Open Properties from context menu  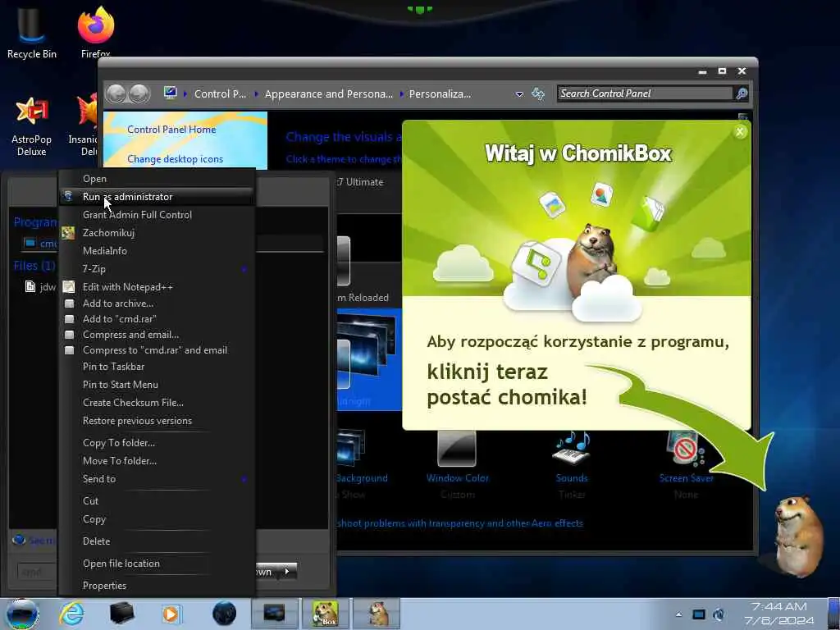coord(157,586)
